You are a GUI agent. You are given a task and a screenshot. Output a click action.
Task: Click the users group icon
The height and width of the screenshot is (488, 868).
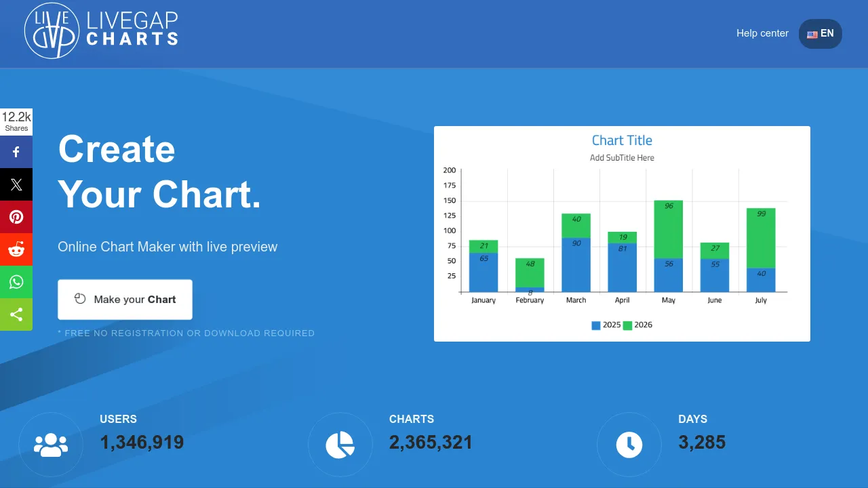[50, 445]
